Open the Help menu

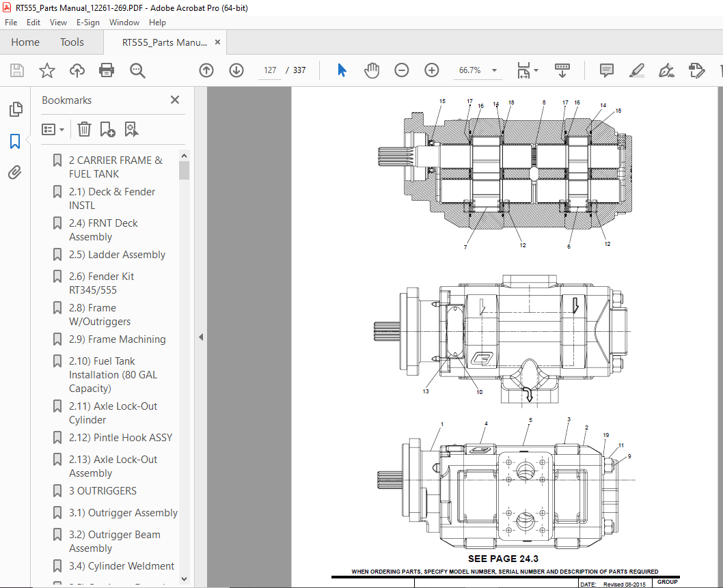pos(157,23)
